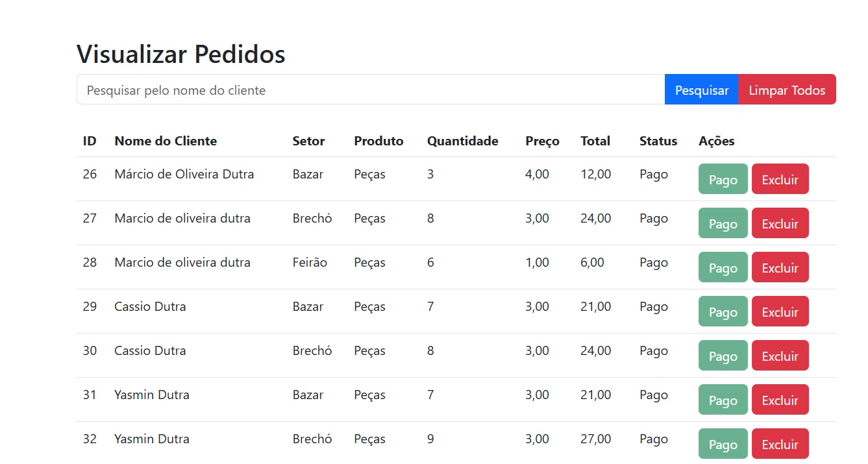868x464 pixels.
Task: Click Excluir for order 31
Action: pos(780,400)
